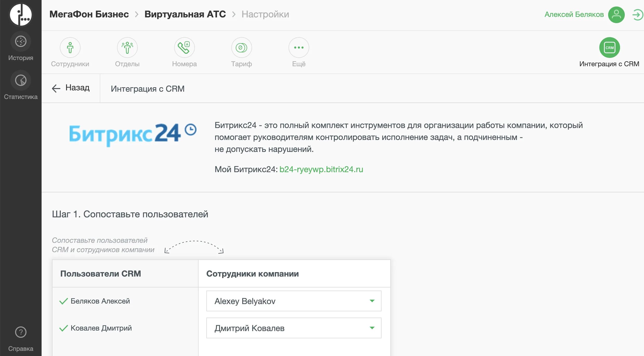644x356 pixels.
Task: Open the Тариф tariff icon
Action: click(242, 48)
